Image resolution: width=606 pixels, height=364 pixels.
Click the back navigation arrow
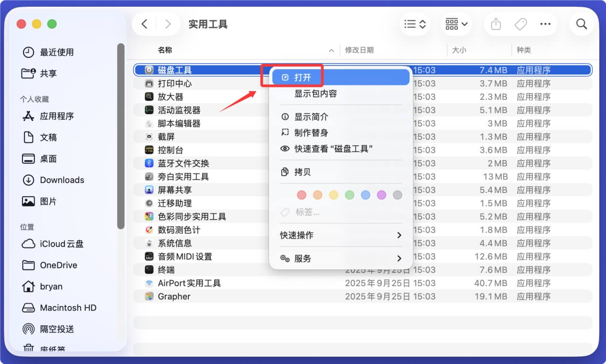tap(145, 23)
